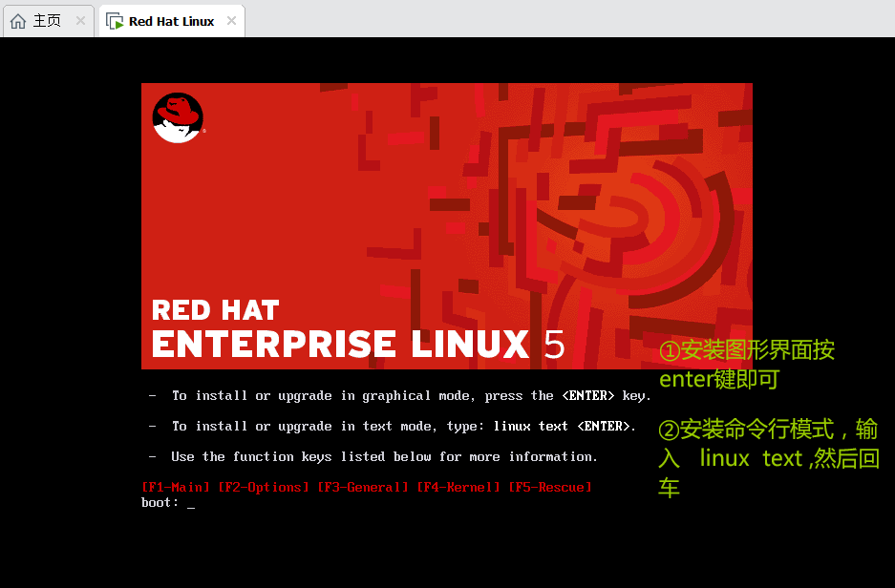
Task: Click the Red Hat shadowman logo
Action: (178, 117)
